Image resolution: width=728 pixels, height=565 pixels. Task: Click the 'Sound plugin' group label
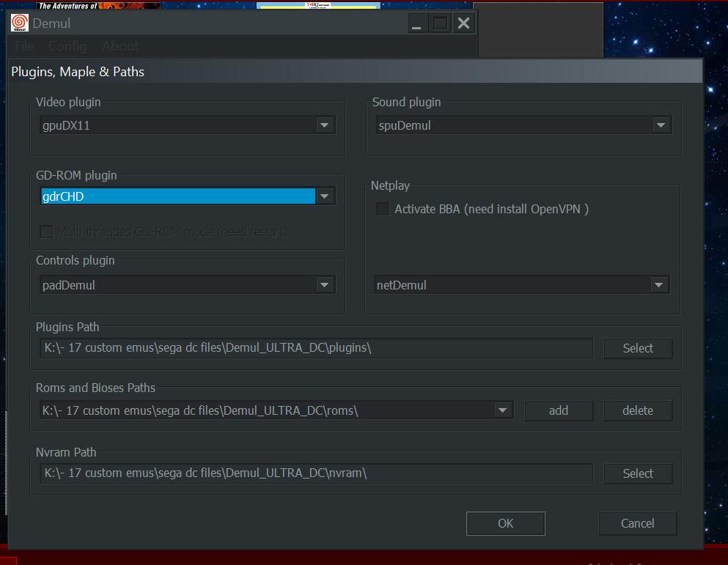pyautogui.click(x=406, y=102)
